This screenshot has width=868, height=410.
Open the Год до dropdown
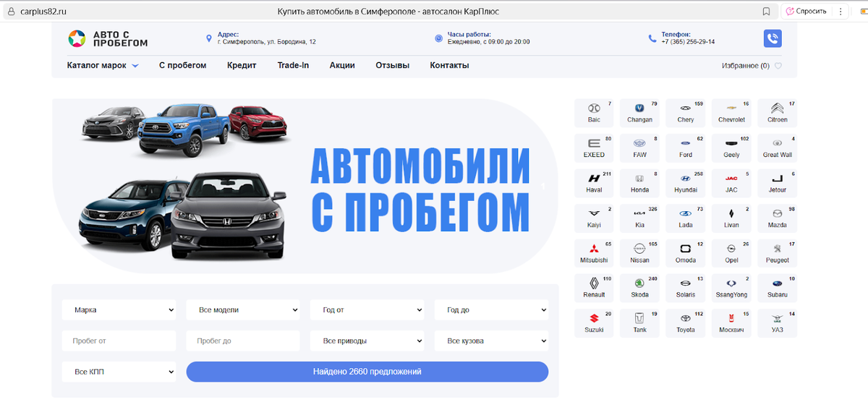pyautogui.click(x=491, y=310)
